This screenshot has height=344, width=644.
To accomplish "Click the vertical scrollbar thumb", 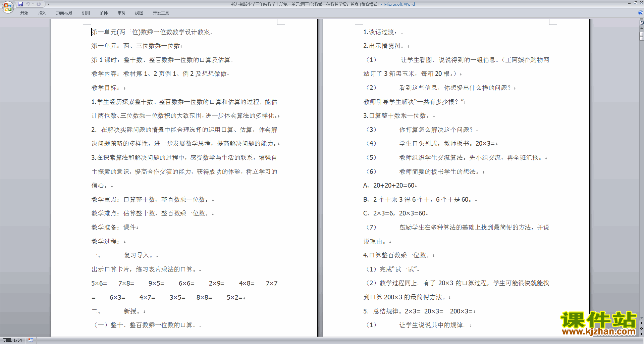I will point(642,36).
